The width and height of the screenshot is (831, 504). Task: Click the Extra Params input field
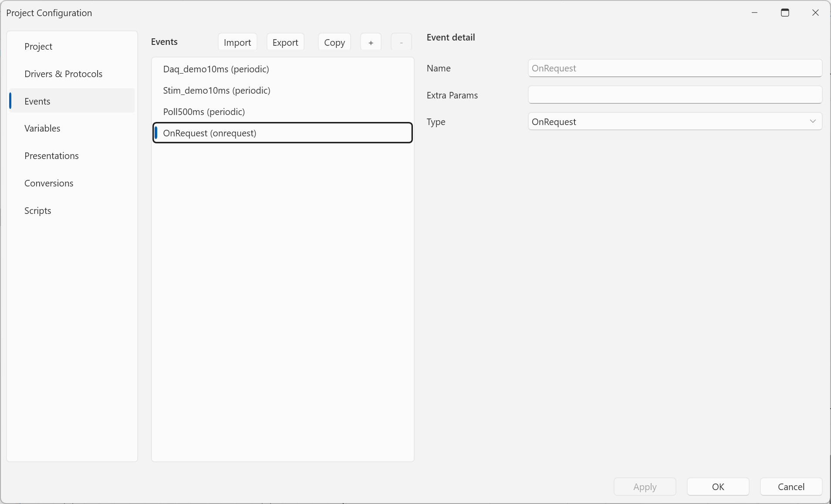(x=675, y=95)
